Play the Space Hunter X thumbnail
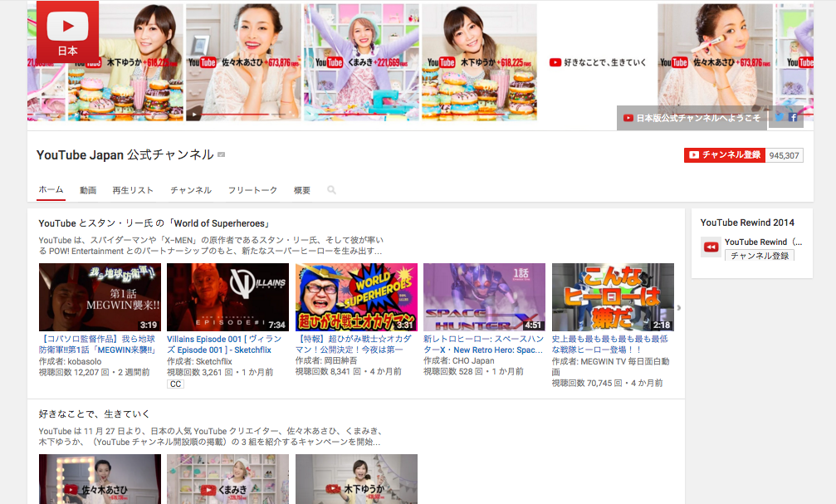Image resolution: width=836 pixels, height=504 pixels. pyautogui.click(x=484, y=297)
